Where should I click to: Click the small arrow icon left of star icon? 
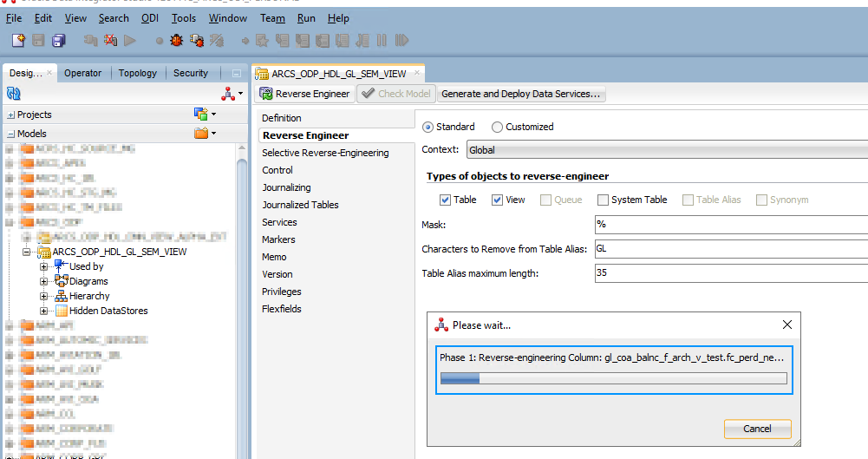[245, 41]
